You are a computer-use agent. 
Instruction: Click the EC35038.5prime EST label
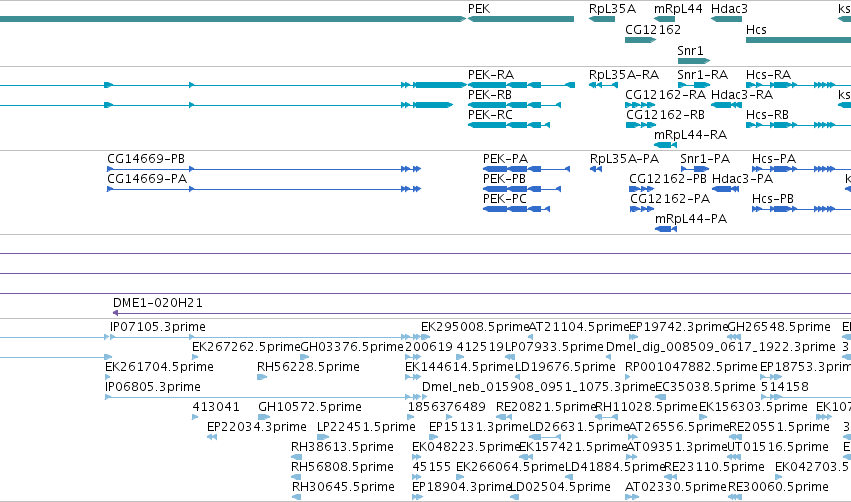click(705, 387)
